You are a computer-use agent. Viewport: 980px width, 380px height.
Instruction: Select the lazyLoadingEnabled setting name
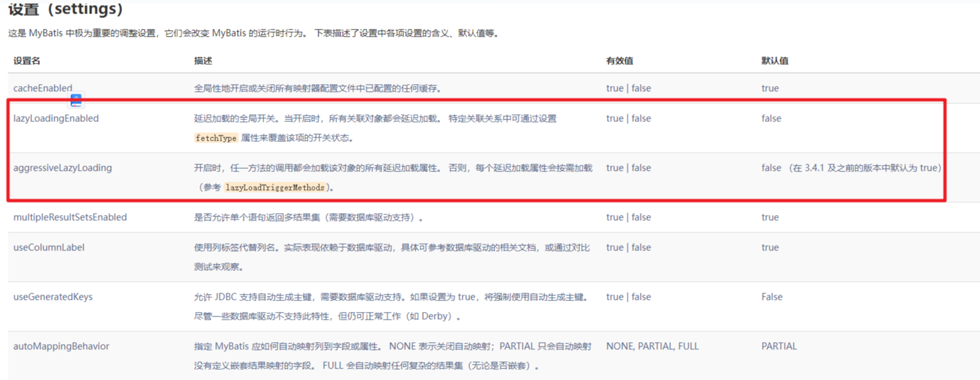coord(56,118)
